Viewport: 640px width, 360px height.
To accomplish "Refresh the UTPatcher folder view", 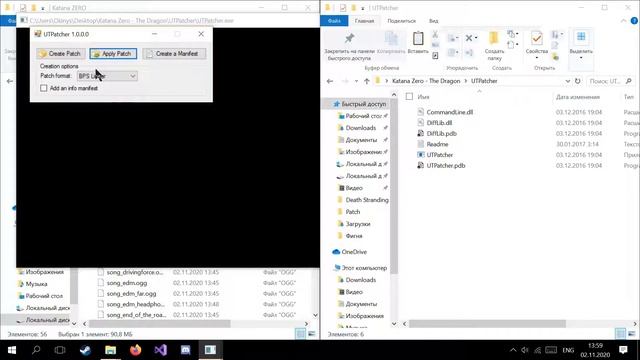I will pos(578,81).
